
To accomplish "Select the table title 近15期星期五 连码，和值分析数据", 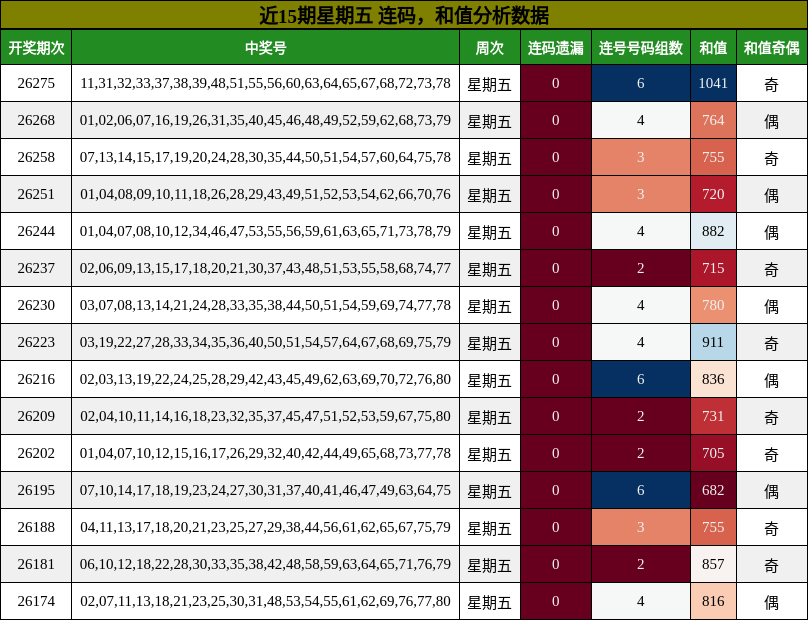I will 404,15.
